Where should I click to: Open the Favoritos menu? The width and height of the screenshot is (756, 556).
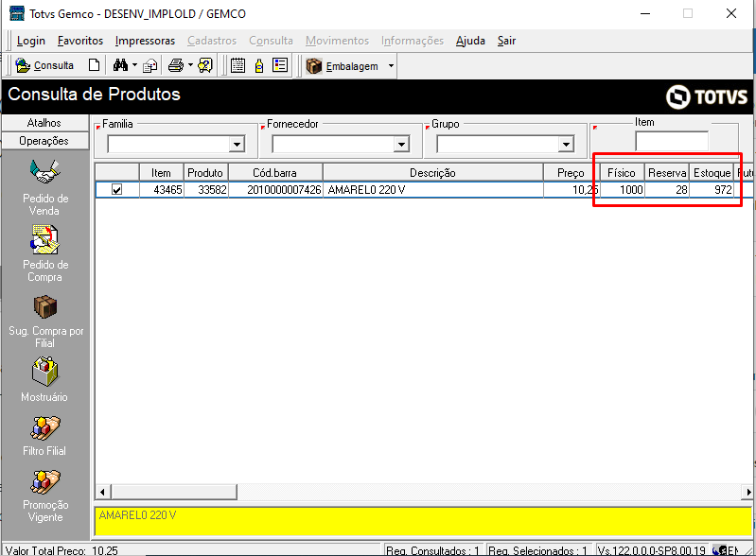[80, 41]
